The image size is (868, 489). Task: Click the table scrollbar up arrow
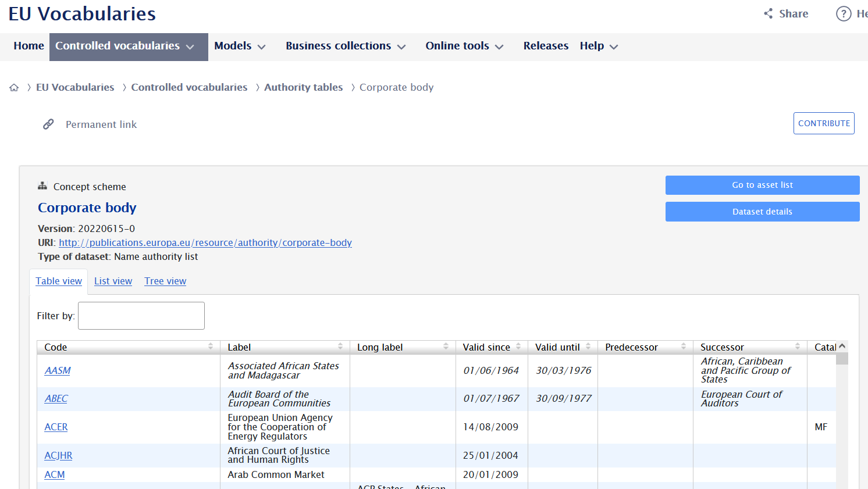842,346
